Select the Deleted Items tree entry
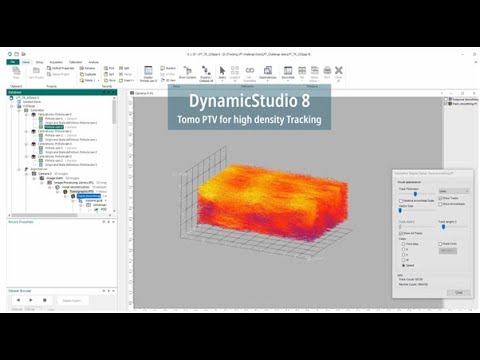The width and height of the screenshot is (480, 360). pyautogui.click(x=32, y=102)
